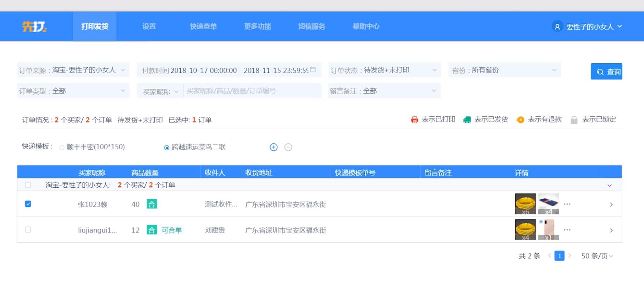Select 跨越速运菜鸟二联 template

167,148
